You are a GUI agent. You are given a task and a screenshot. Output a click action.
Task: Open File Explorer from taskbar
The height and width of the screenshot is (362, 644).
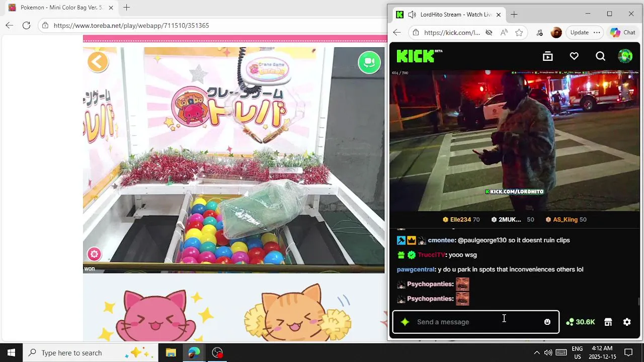171,352
